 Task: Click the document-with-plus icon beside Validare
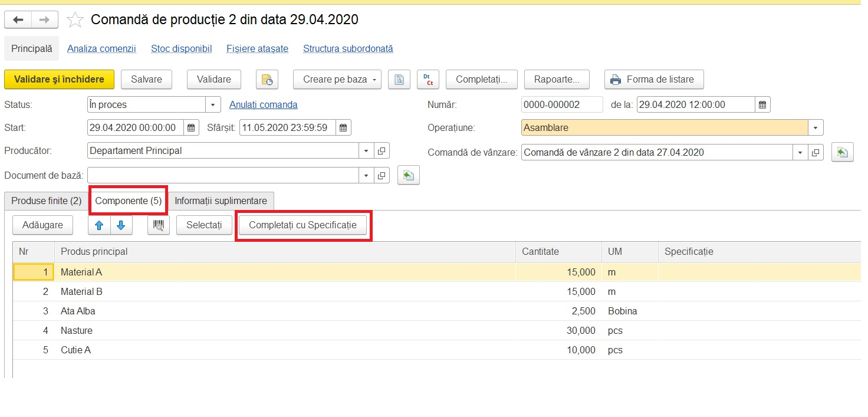[267, 80]
